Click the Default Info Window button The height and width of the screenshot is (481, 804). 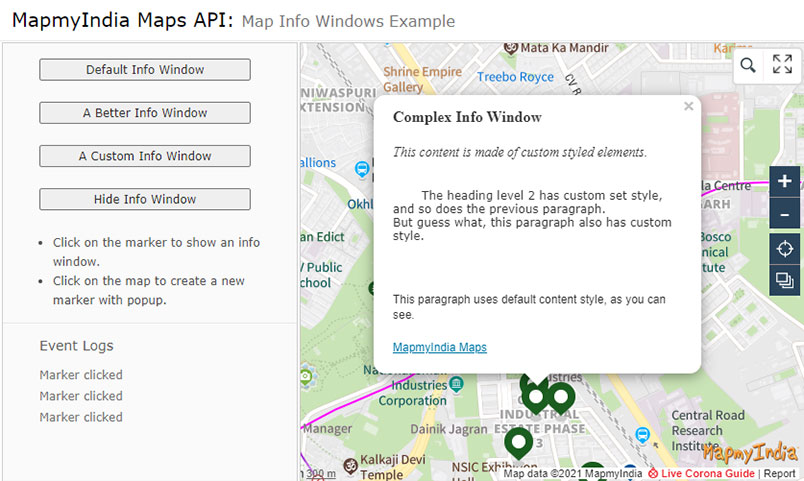pyautogui.click(x=145, y=70)
